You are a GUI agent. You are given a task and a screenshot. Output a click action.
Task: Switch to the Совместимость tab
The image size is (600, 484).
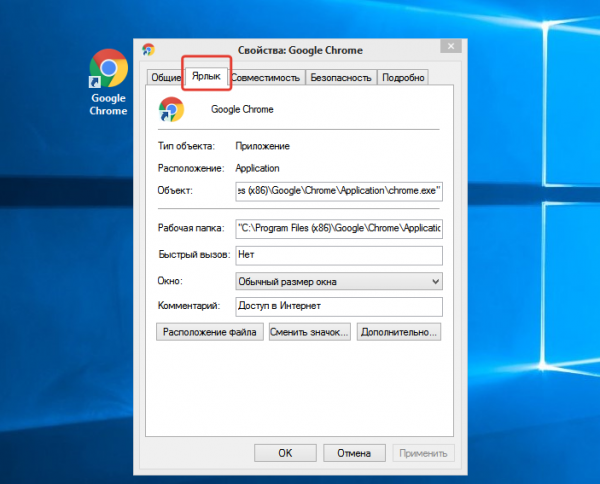pos(266,78)
